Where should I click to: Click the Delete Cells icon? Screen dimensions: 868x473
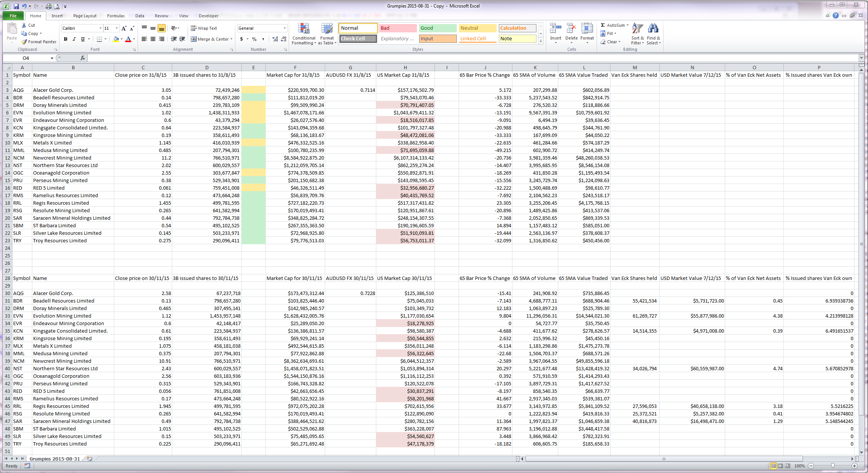pos(571,29)
